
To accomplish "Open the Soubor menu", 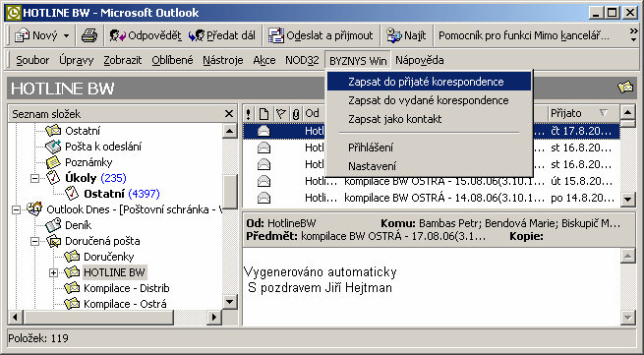I will [x=32, y=60].
